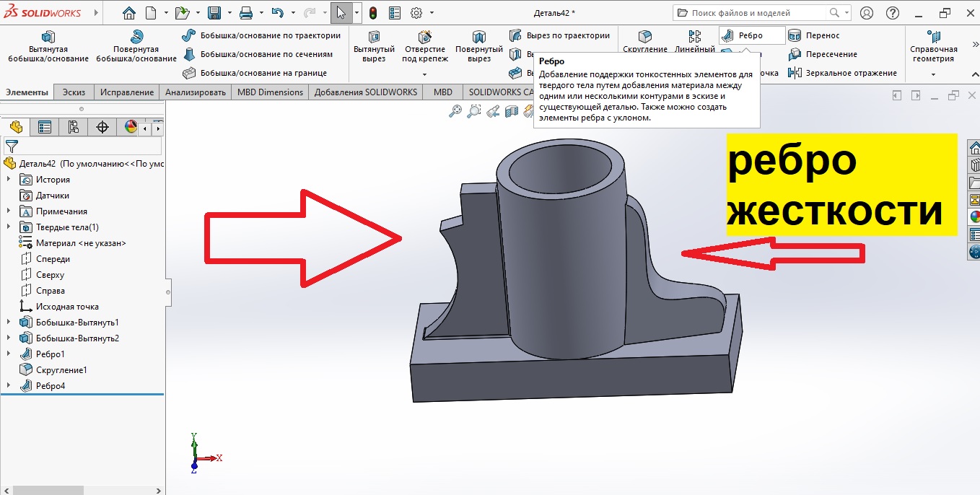Click the Ребро rib tool
The width and height of the screenshot is (980, 495).
pyautogui.click(x=751, y=35)
